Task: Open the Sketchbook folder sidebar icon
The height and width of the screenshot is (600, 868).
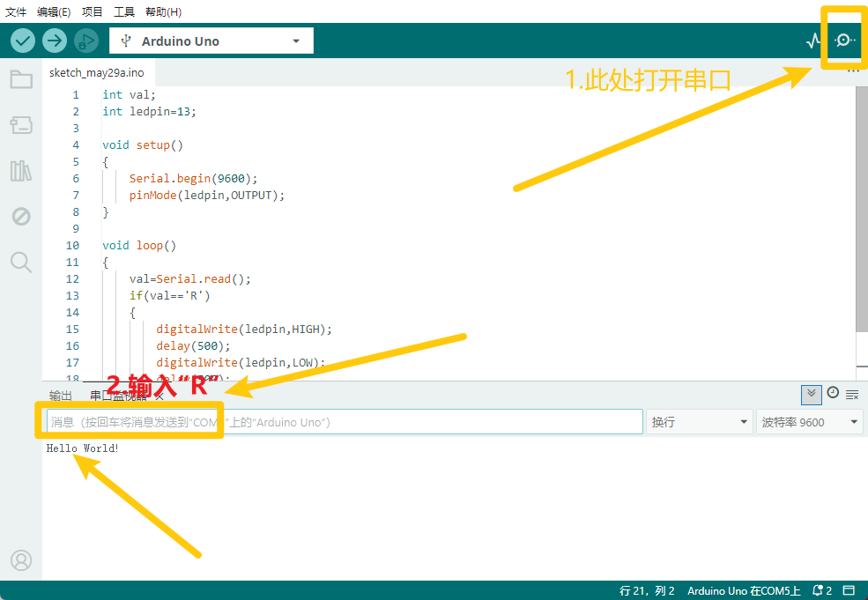Action: tap(21, 79)
